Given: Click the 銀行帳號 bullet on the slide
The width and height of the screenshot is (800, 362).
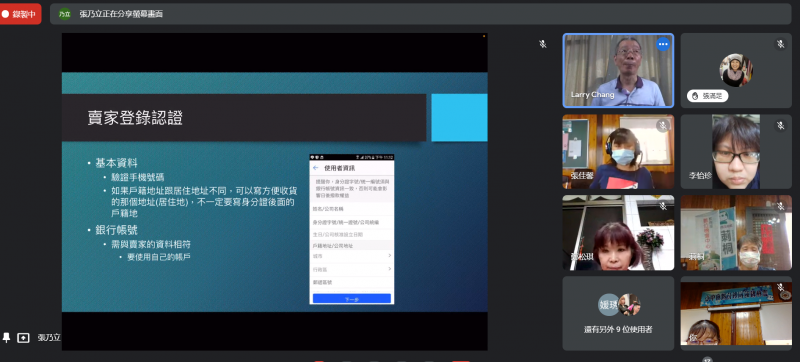Looking at the screenshot, I should pos(116,230).
